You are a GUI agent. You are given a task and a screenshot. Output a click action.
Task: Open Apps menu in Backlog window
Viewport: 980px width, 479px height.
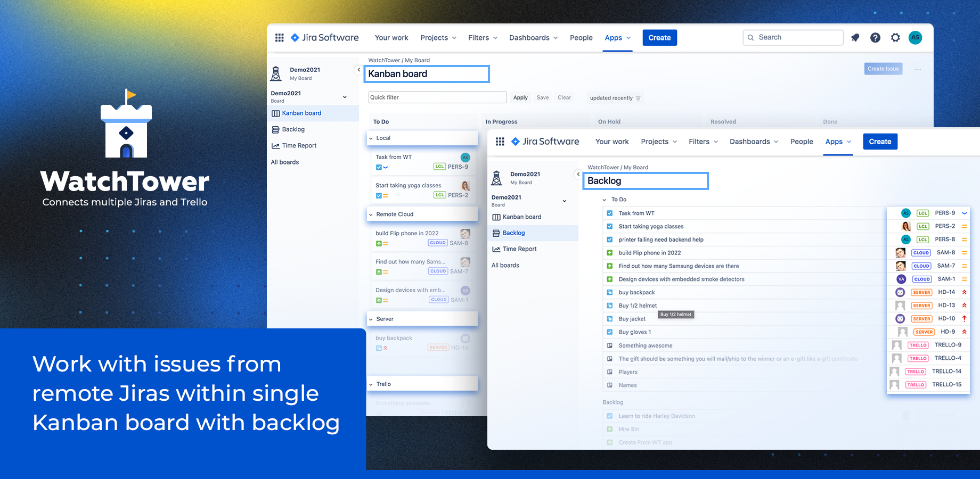[x=838, y=142]
